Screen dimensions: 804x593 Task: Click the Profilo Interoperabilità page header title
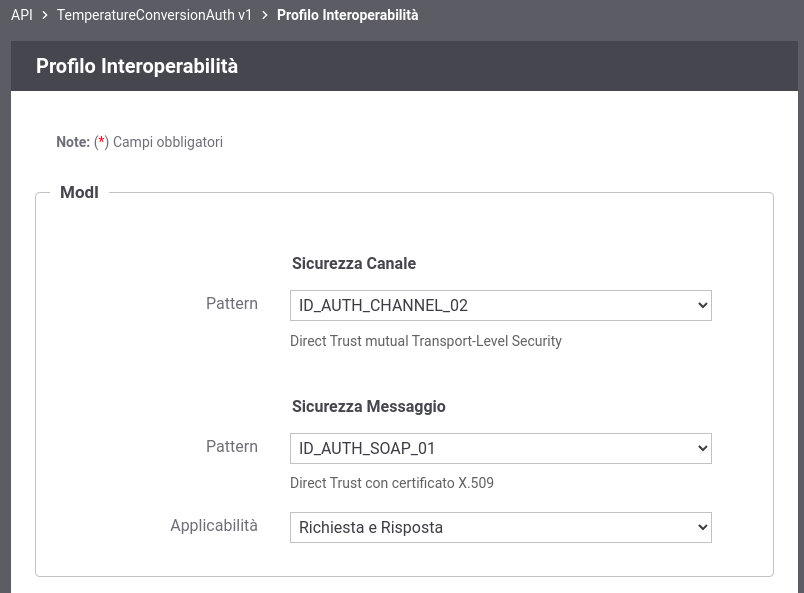click(x=137, y=66)
